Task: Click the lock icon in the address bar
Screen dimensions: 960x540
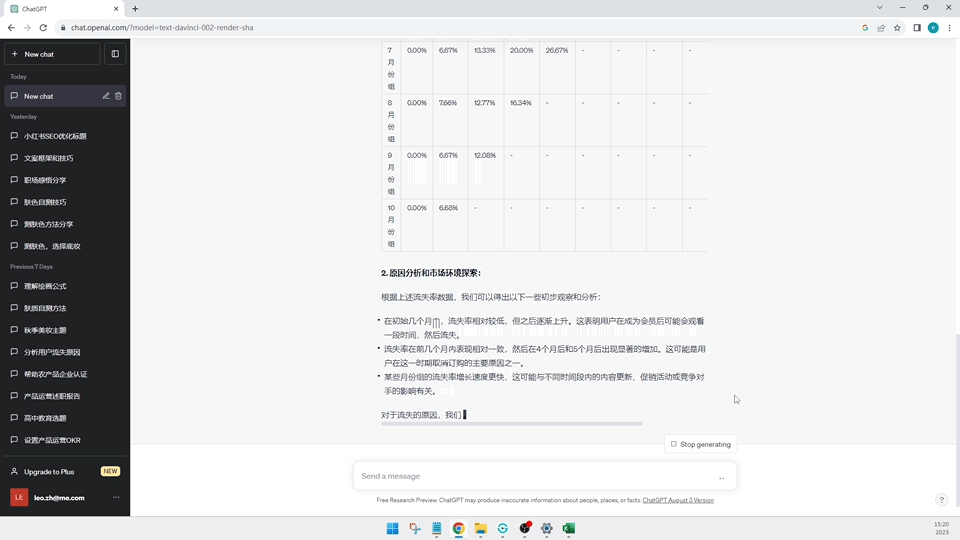Action: (x=62, y=28)
